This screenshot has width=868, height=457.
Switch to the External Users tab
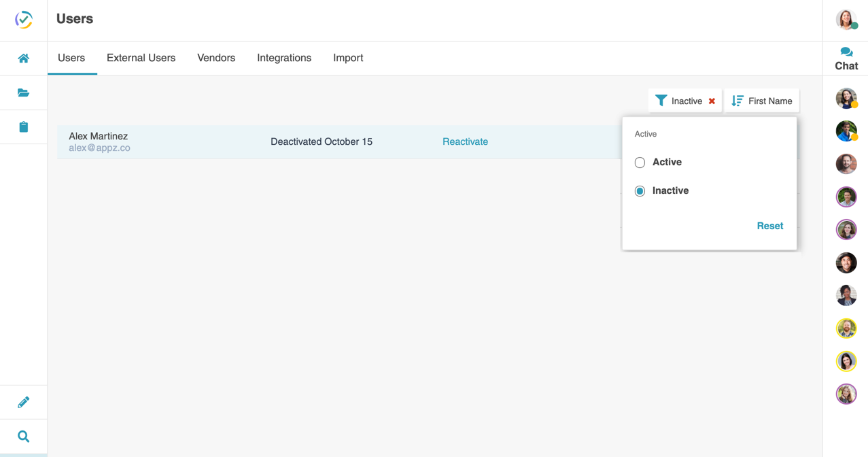141,58
